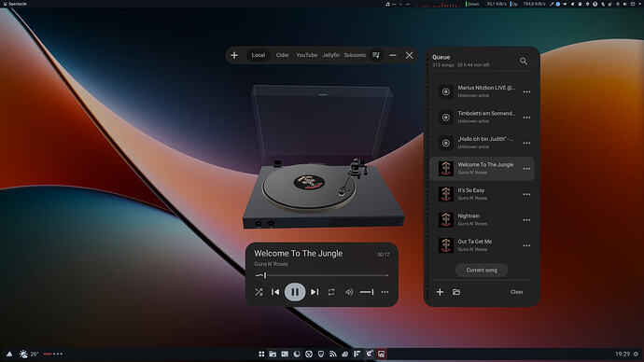This screenshot has width=644, height=362.
Task: Toggle repeat mode
Action: coord(331,292)
